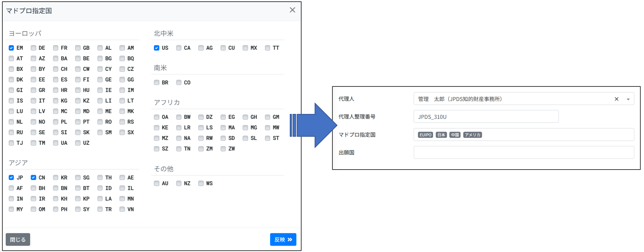Check the IT checkbox

coord(34,101)
